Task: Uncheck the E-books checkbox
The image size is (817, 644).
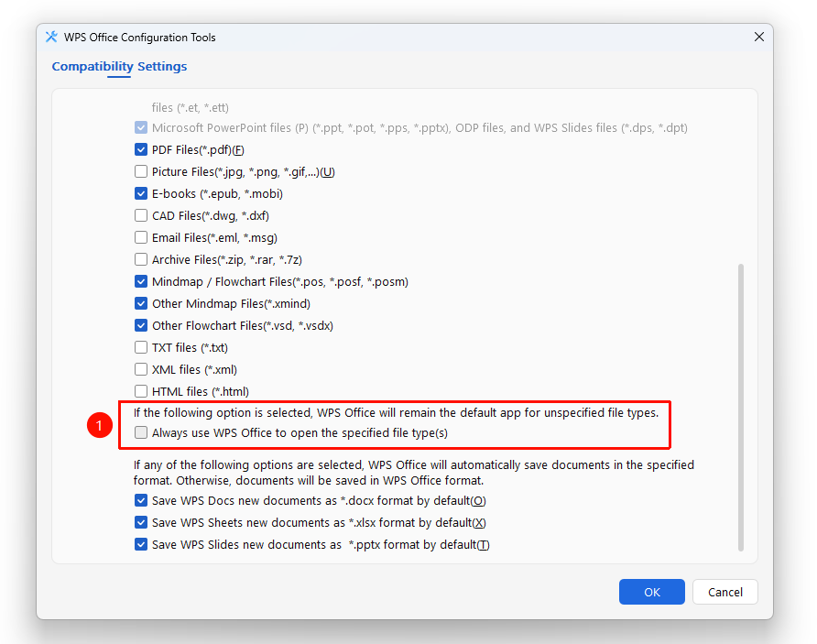Action: coord(141,193)
